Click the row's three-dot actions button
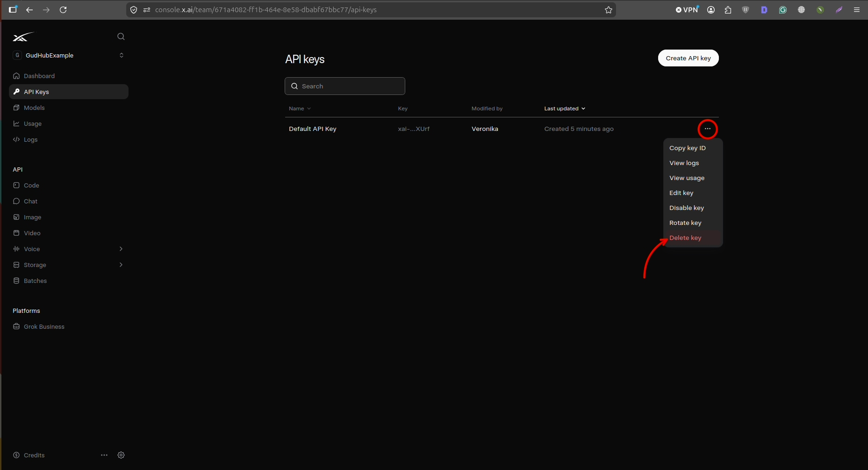 [x=708, y=129]
